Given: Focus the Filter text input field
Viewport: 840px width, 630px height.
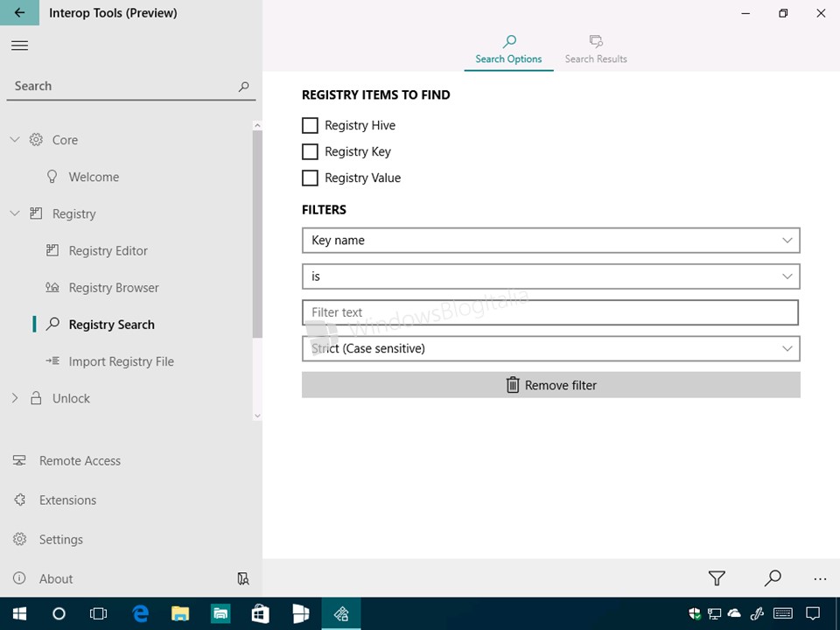Looking at the screenshot, I should point(550,313).
